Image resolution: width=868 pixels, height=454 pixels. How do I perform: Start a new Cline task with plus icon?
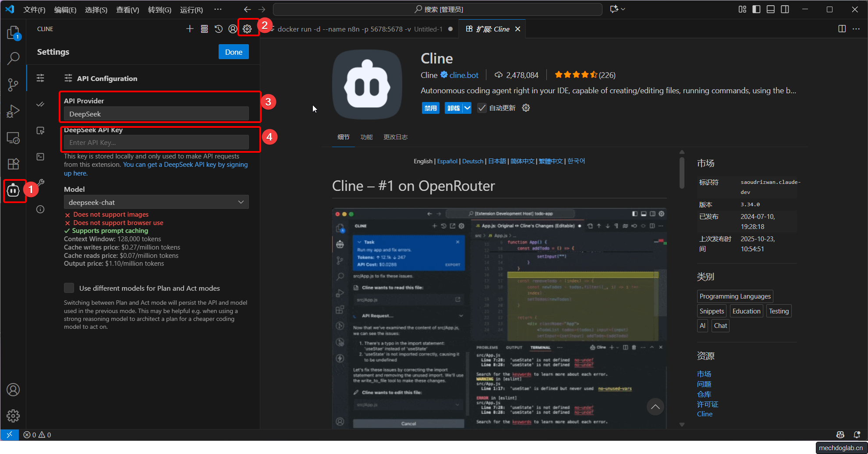tap(190, 29)
